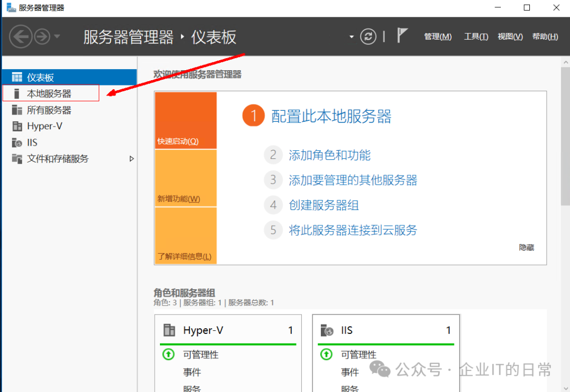This screenshot has height=392, width=570.
Task: Click the green status icon in IIS tile
Action: click(326, 354)
